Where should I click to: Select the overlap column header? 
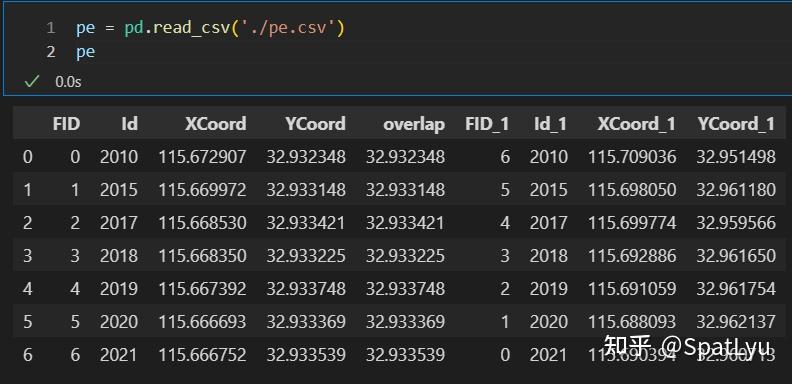point(414,124)
